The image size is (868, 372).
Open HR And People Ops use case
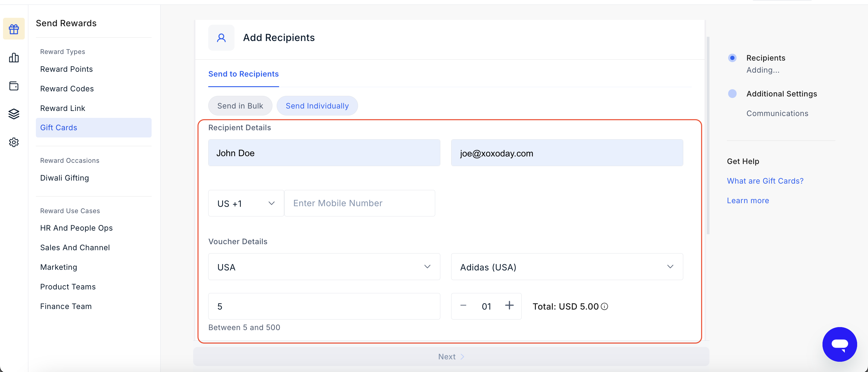coord(76,228)
